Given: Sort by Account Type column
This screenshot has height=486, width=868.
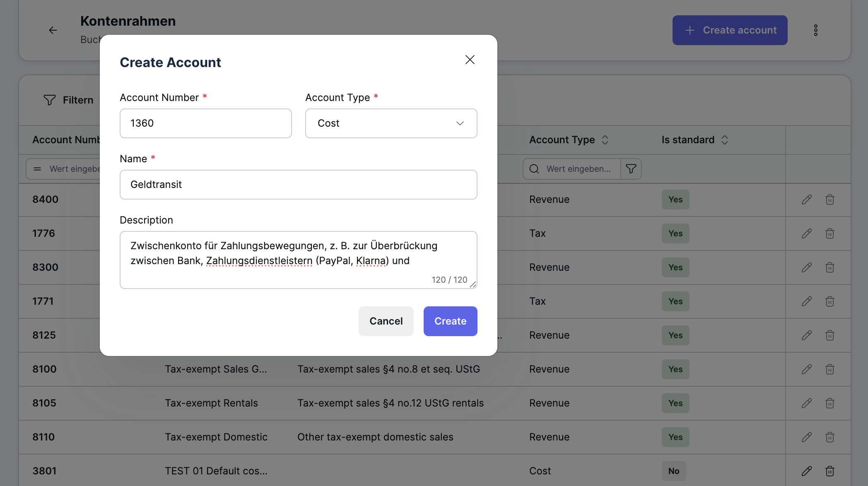Looking at the screenshot, I should [x=605, y=140].
